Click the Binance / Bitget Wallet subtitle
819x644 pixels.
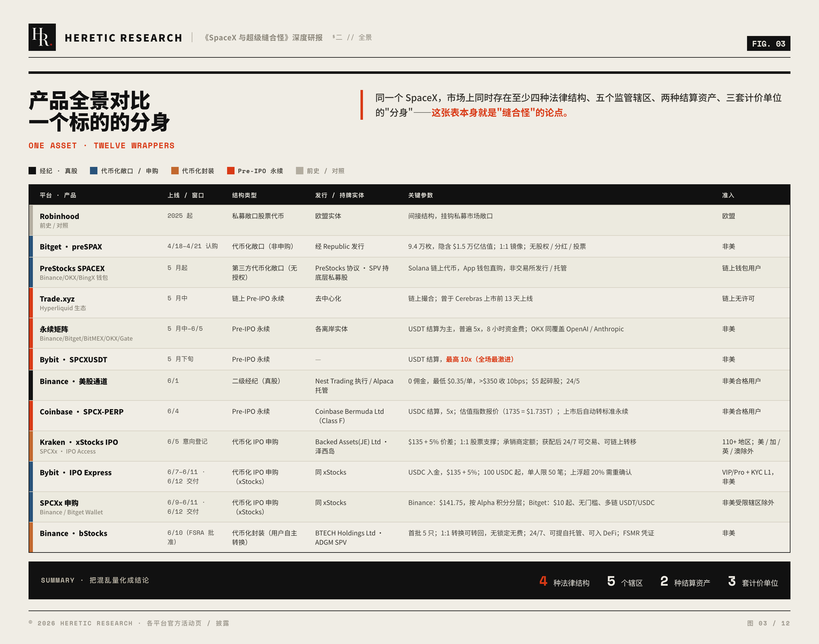pyautogui.click(x=71, y=512)
